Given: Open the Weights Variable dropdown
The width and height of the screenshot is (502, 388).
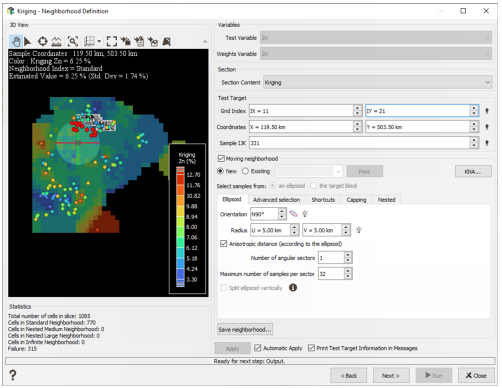Looking at the screenshot, I should point(376,54).
